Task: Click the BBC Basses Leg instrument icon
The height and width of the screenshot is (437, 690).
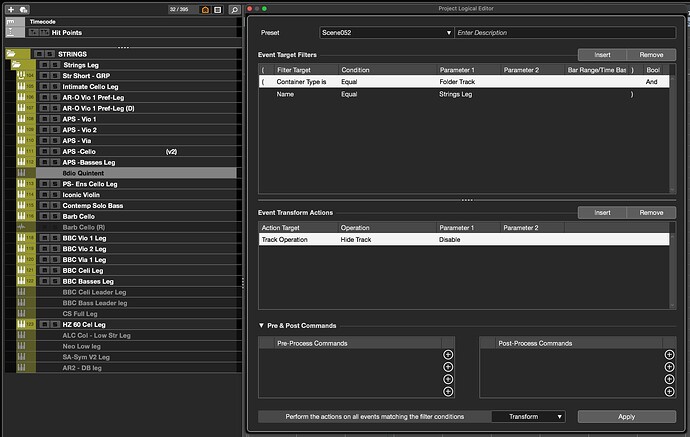Action: (x=21, y=281)
